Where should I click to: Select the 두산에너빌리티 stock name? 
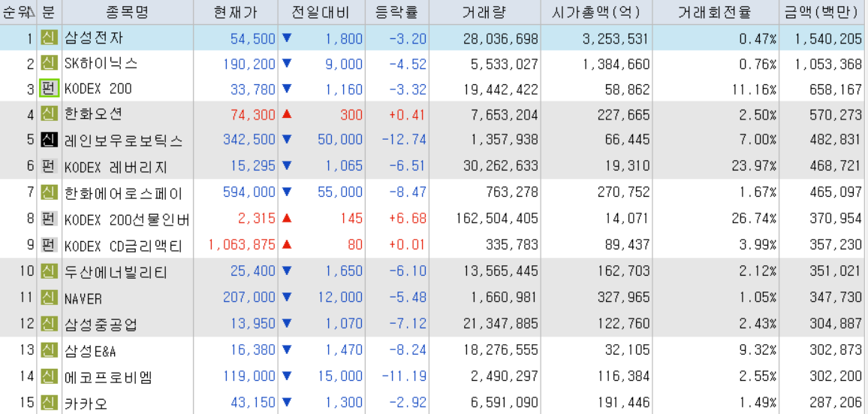point(116,273)
